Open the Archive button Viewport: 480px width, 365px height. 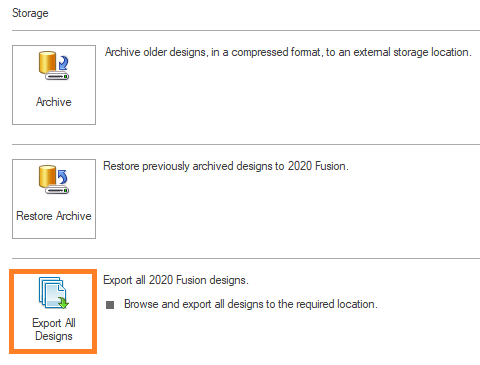pos(54,85)
